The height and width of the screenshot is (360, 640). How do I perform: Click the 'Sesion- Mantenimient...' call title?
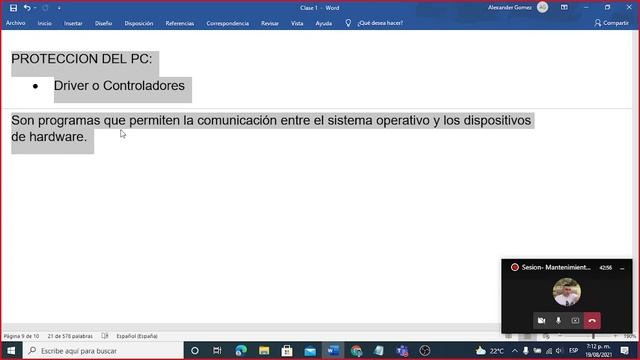556,267
